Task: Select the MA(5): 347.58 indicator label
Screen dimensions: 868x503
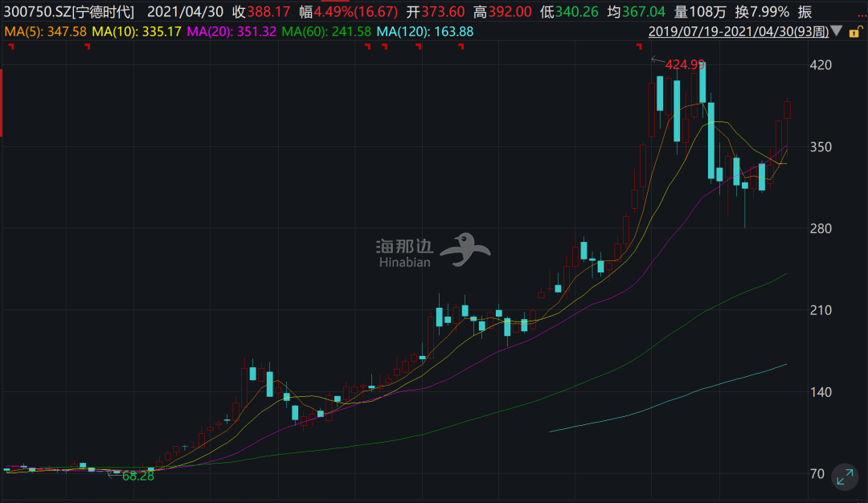Action: click(45, 31)
